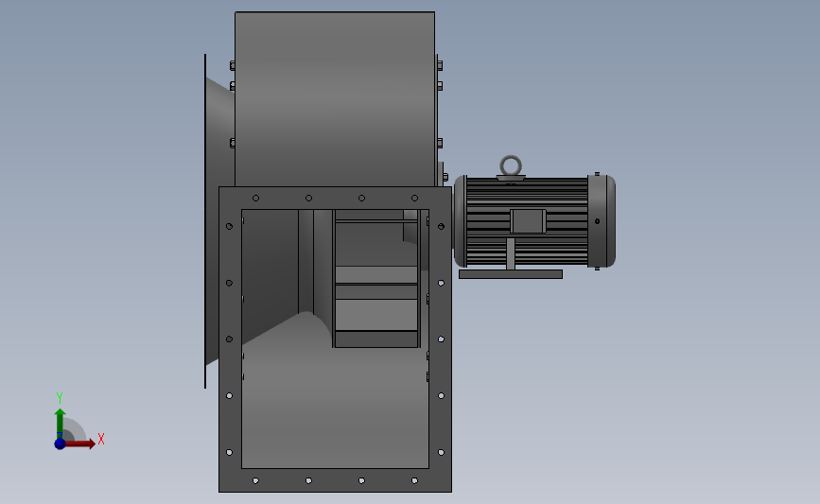Select the lifting eye bolt on motor

point(511,167)
